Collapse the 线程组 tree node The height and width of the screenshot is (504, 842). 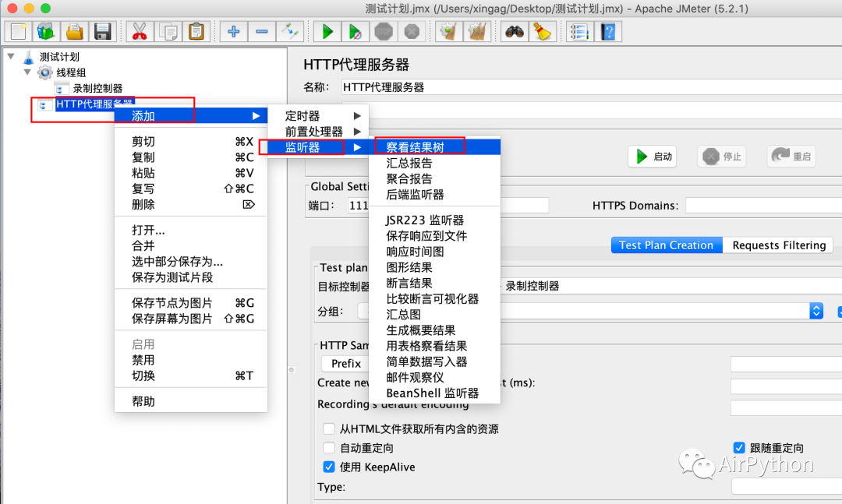pyautogui.click(x=27, y=72)
